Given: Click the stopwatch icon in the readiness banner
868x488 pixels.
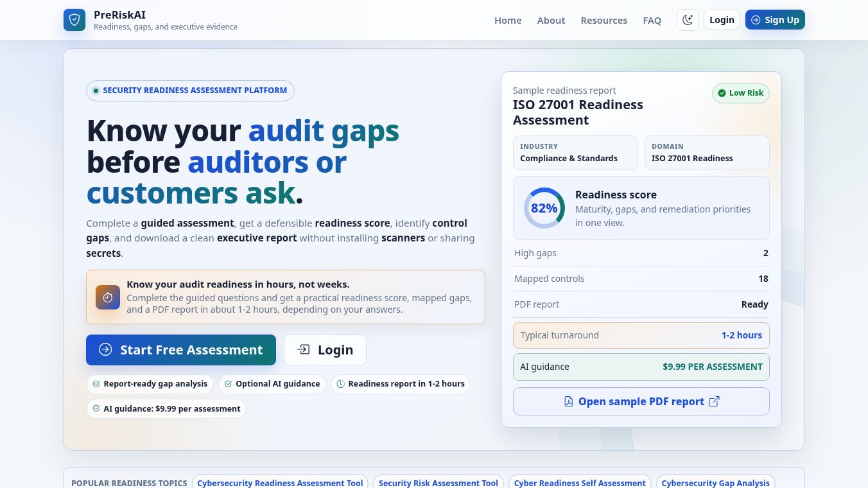Looking at the screenshot, I should tap(108, 297).
